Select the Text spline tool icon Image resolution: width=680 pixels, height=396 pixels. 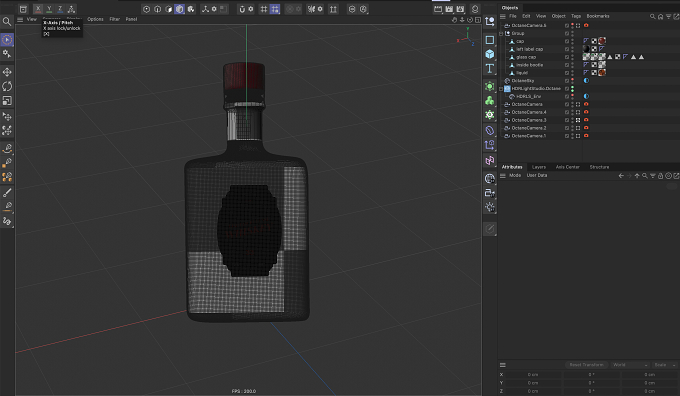pos(490,68)
